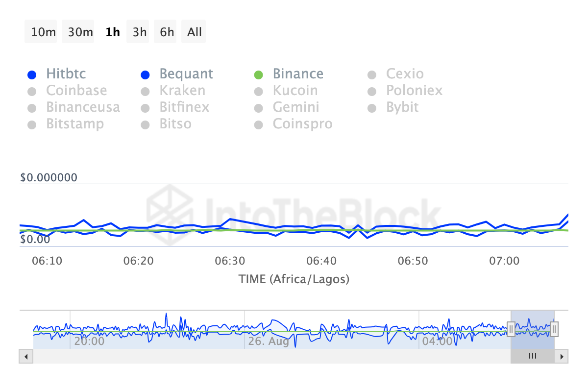Click the navigator right range handle
The height and width of the screenshot is (392, 588).
point(554,329)
